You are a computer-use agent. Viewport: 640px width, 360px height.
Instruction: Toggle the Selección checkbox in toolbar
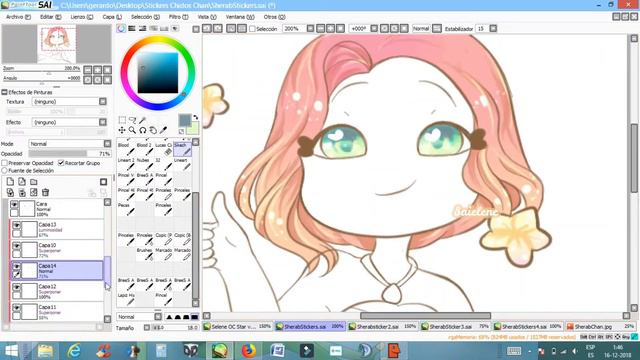pyautogui.click(x=252, y=29)
